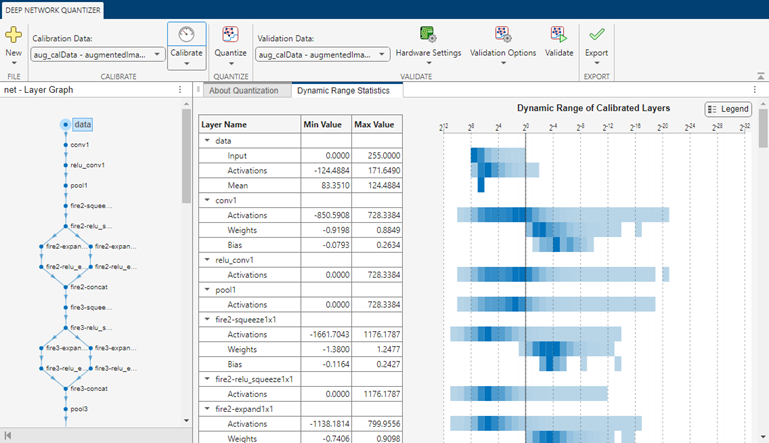This screenshot has height=443, width=769.
Task: Switch to the About Quantization tab
Action: pos(243,90)
